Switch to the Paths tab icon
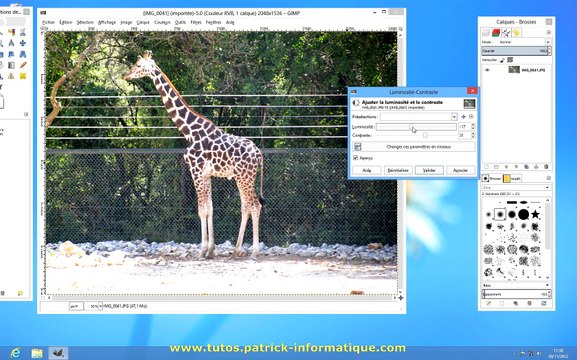The width and height of the screenshot is (577, 360). point(506,33)
